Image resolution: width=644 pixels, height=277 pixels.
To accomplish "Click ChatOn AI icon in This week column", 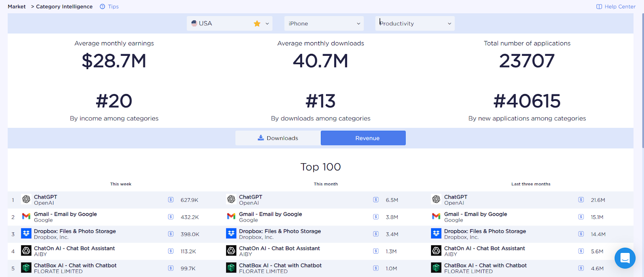I will [x=26, y=251].
